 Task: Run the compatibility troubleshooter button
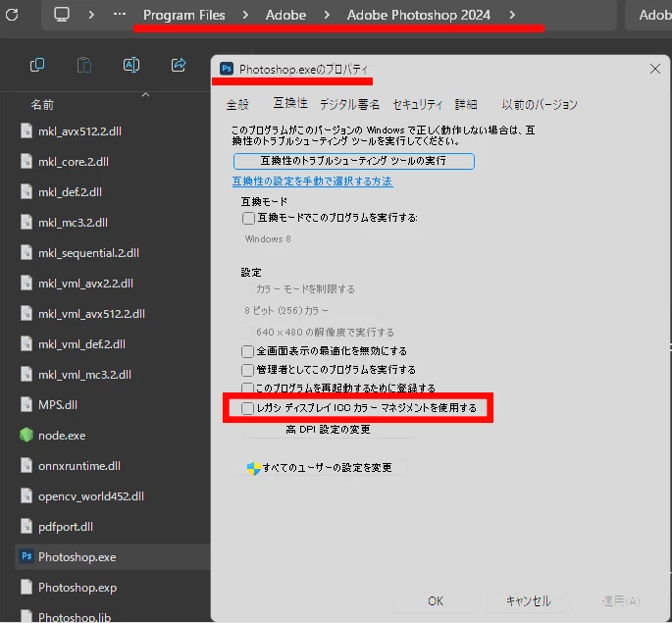354,161
